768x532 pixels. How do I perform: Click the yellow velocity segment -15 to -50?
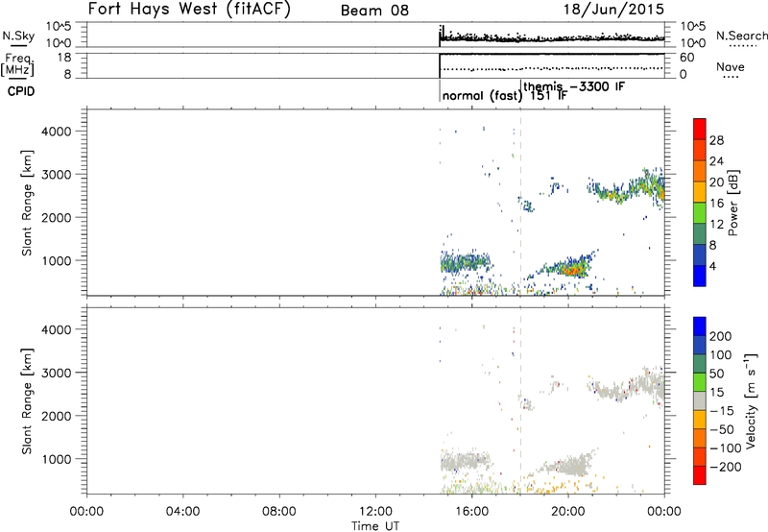click(x=700, y=420)
